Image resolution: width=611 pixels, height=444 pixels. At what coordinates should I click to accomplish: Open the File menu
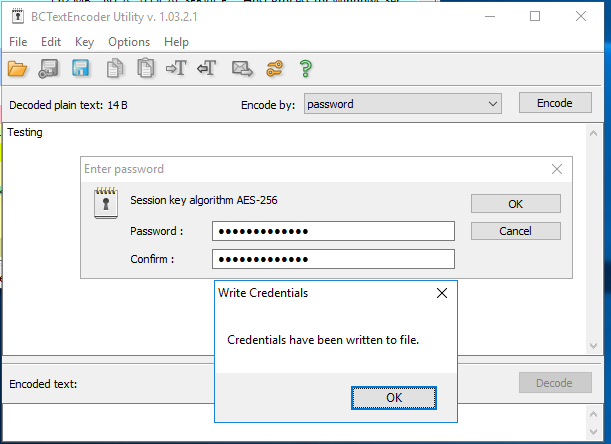[x=18, y=42]
